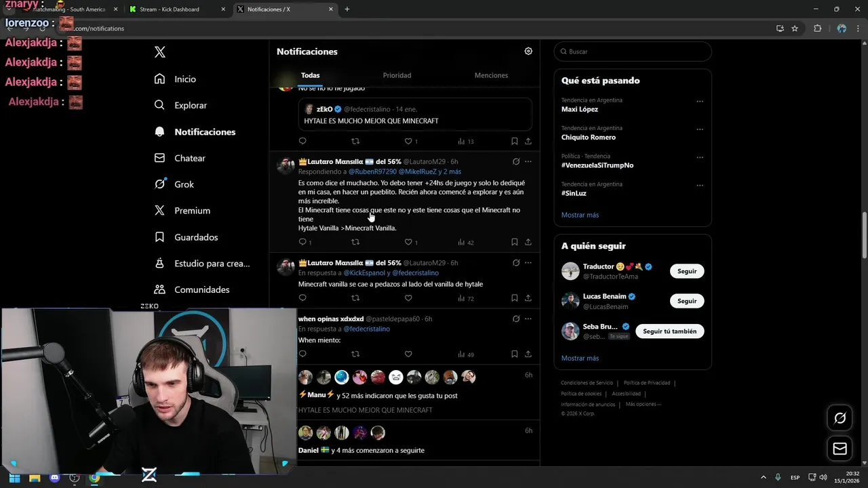This screenshot has height=488, width=868.
Task: Click Seguir tú también for Seba
Action: 669,331
